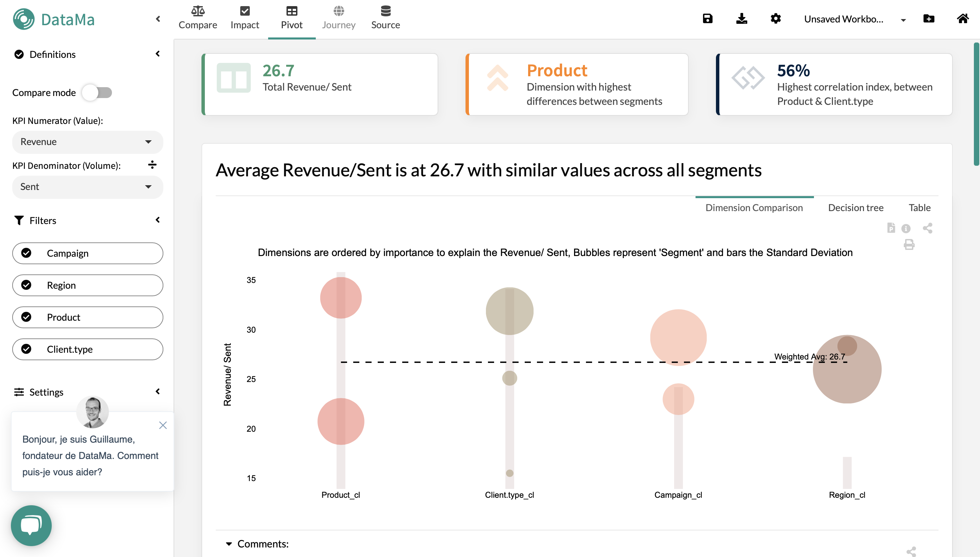Click the divide icon next to KPI Denominator
Screen dimensions: 980x557
tap(152, 165)
